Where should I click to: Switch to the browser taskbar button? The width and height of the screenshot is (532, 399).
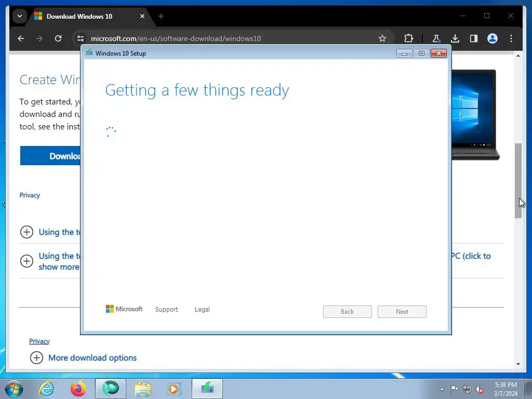tap(111, 389)
